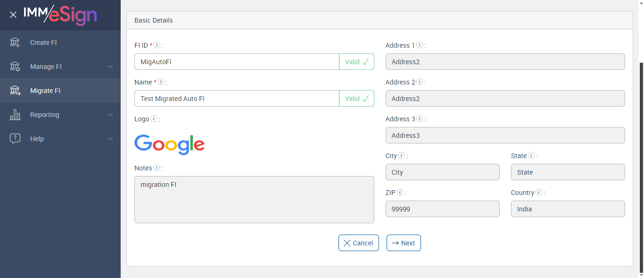644x278 pixels.
Task: Click the info icon beside FI ID
Action: click(157, 45)
